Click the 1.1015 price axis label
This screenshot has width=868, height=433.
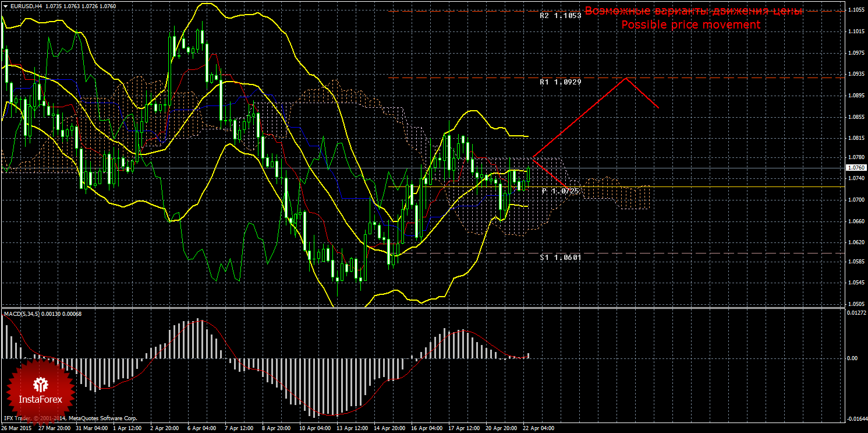pos(856,32)
